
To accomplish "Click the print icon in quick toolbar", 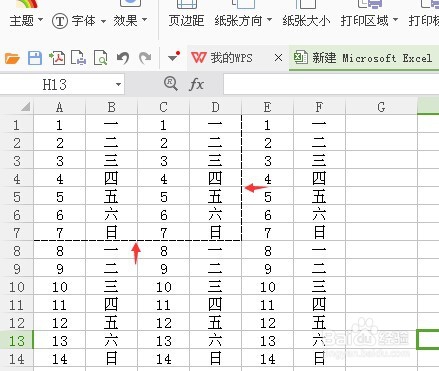I will click(79, 58).
